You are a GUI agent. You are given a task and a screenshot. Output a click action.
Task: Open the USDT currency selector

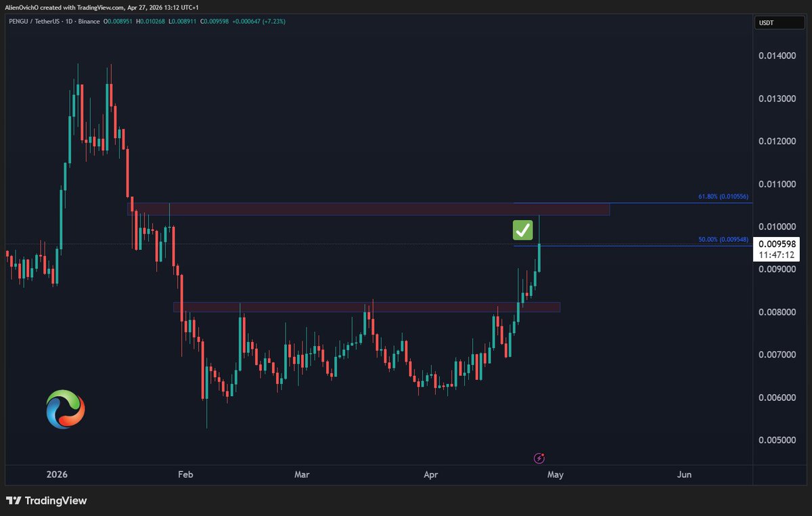click(780, 24)
